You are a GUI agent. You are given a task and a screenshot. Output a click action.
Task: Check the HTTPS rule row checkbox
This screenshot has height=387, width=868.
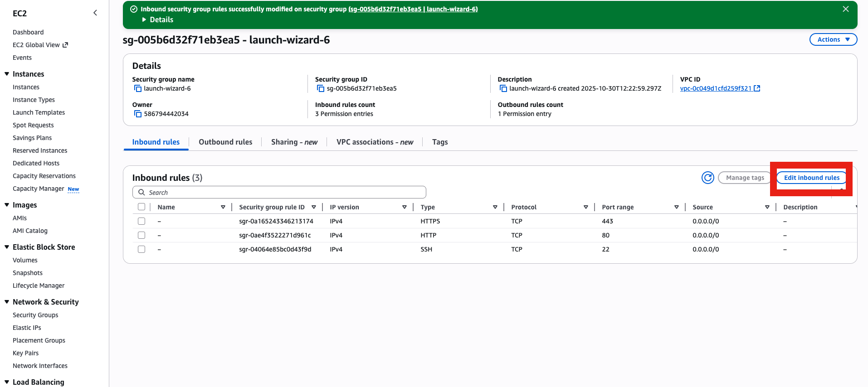pyautogui.click(x=141, y=221)
